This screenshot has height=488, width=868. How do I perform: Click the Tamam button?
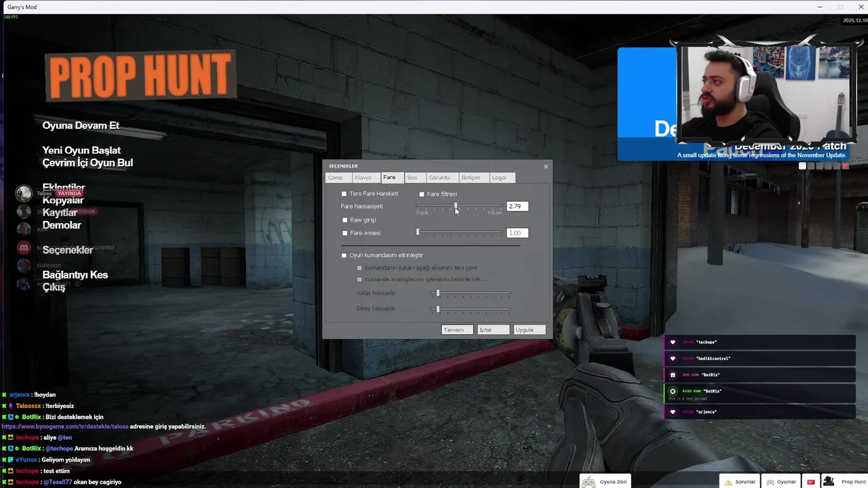tap(457, 329)
